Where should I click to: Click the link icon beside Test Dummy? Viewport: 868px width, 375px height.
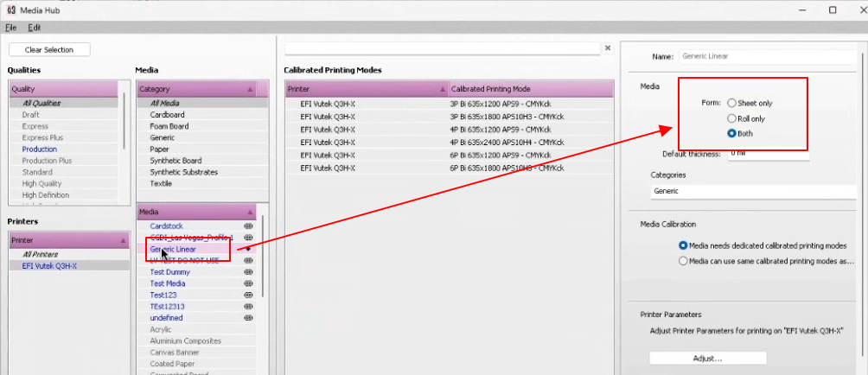[x=248, y=272]
